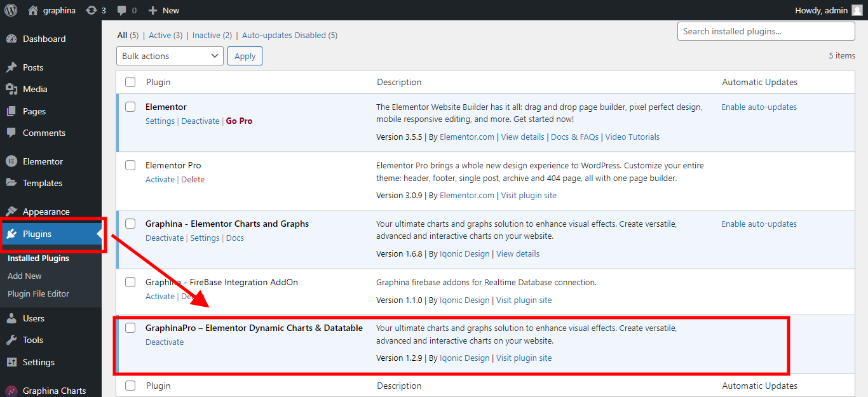Screen dimensions: 868x397
Task: Click the Posts pushpin icon
Action: pos(11,67)
